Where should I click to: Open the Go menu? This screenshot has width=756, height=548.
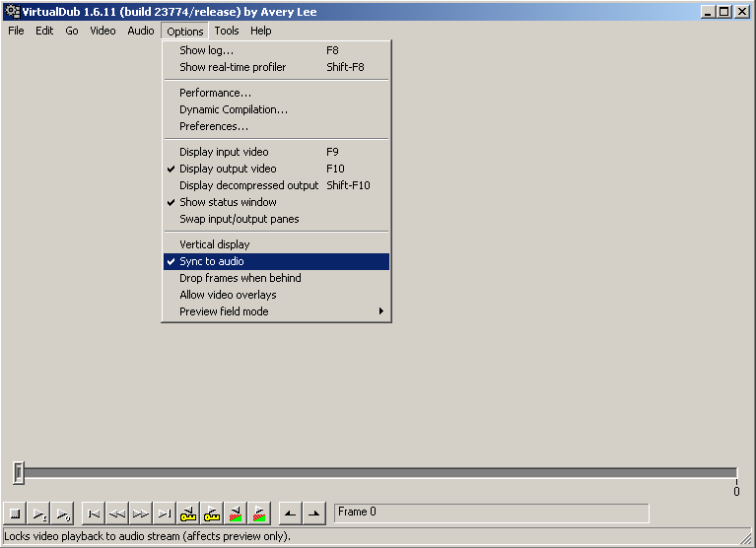(x=72, y=31)
